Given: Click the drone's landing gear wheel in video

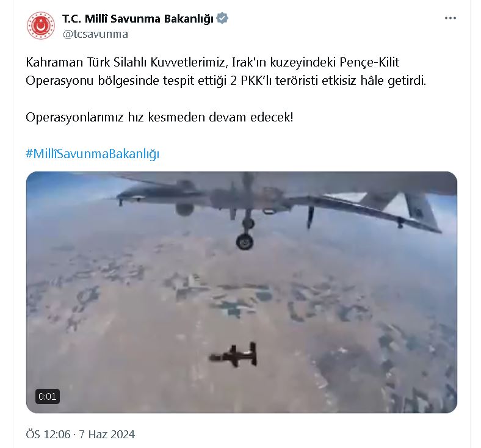Looking at the screenshot, I should coord(245,241).
